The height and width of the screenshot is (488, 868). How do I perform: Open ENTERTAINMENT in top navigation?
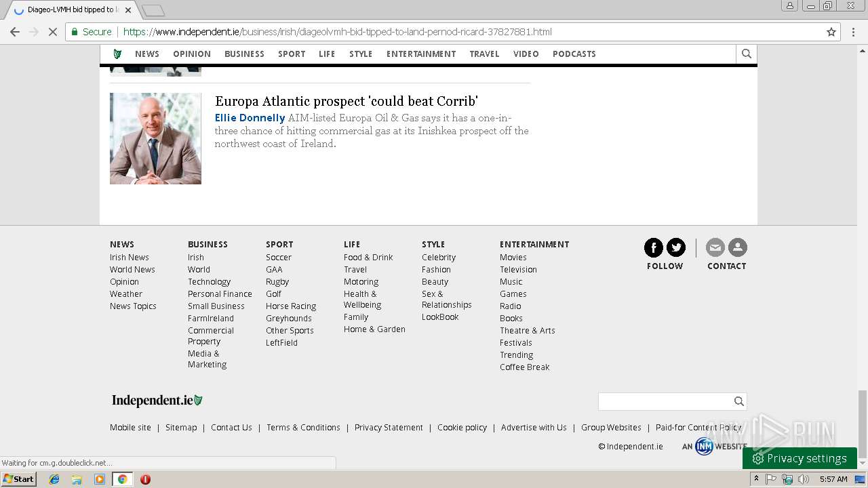(x=421, y=54)
